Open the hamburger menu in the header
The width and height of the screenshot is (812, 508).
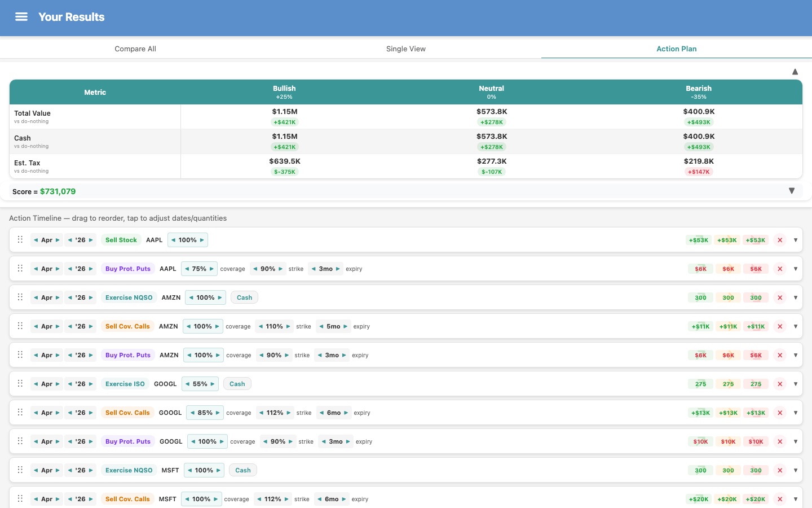coord(21,17)
